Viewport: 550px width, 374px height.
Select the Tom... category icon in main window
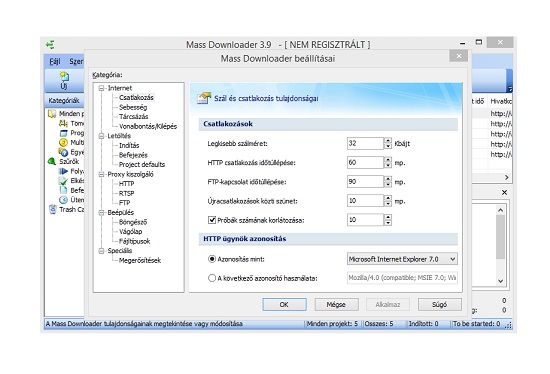click(63, 123)
